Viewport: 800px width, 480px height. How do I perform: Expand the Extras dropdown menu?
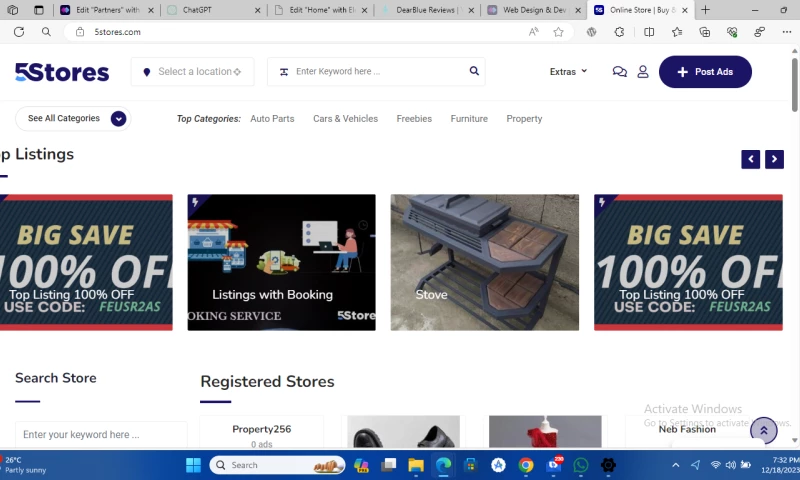pyautogui.click(x=568, y=71)
